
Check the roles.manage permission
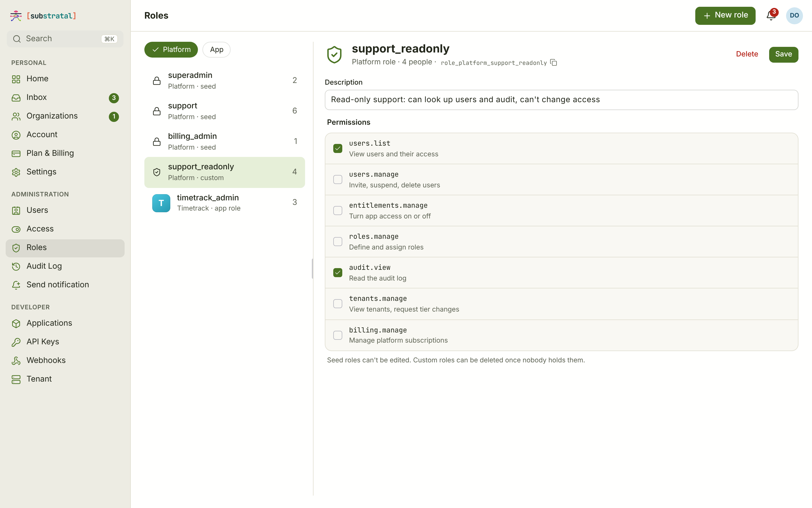(x=337, y=242)
